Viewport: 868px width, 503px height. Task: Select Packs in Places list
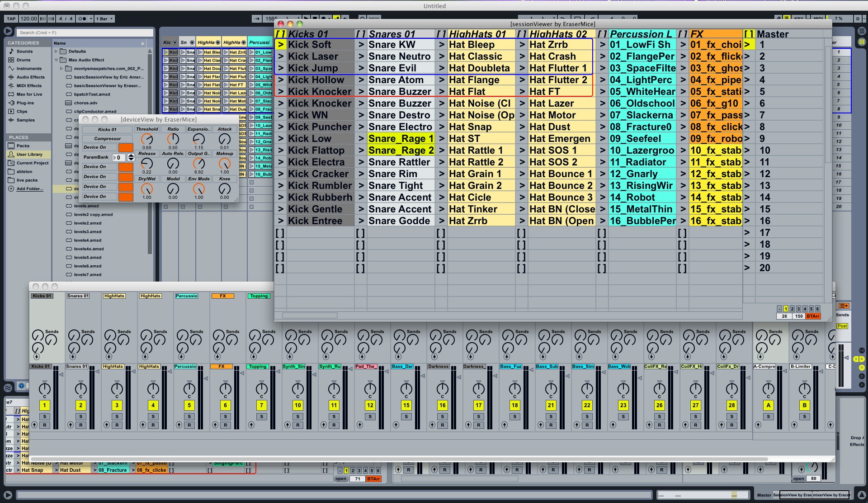pyautogui.click(x=23, y=146)
